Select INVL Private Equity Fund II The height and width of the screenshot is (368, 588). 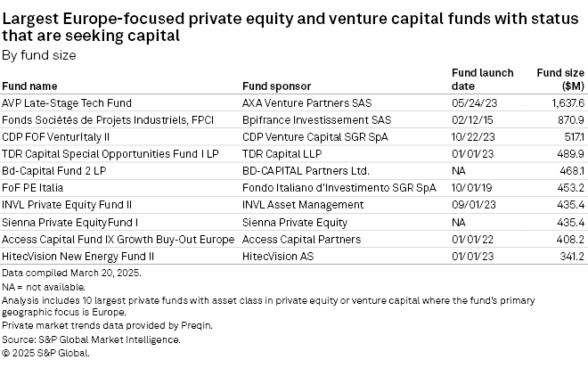(x=67, y=205)
